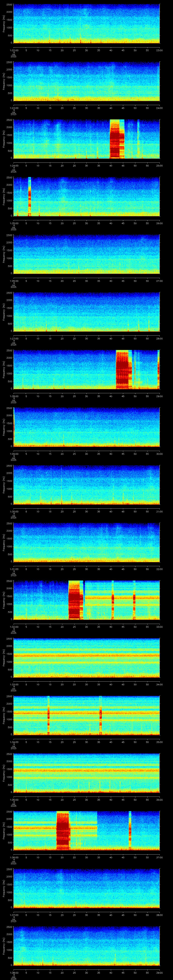Click the large red burst in the 1:24:00 spectrogram
Image resolution: width=173 pixels, height=980 pixels.
117,139
